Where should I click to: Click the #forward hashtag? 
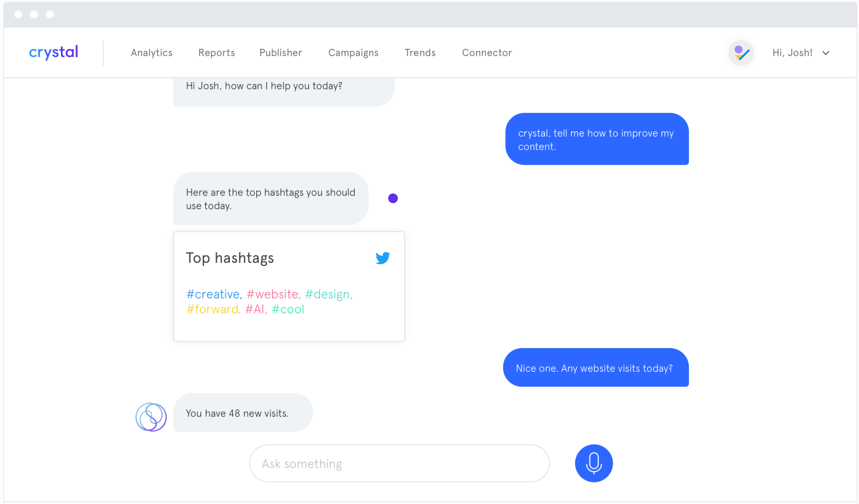point(213,309)
